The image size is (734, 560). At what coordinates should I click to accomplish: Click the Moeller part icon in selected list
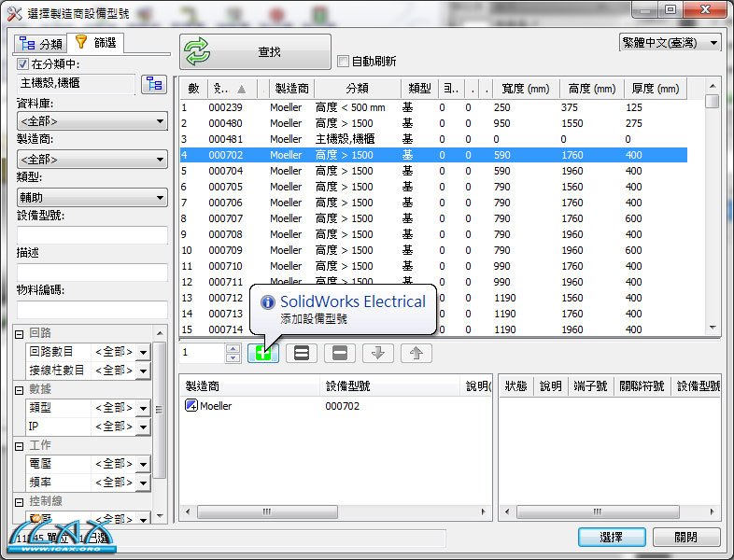click(x=191, y=405)
